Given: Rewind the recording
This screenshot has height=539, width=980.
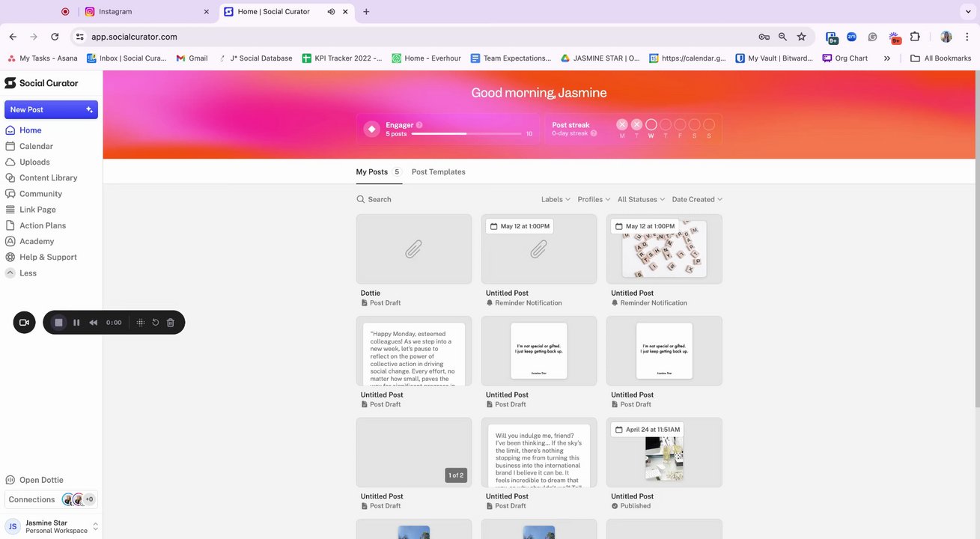Looking at the screenshot, I should (x=94, y=323).
